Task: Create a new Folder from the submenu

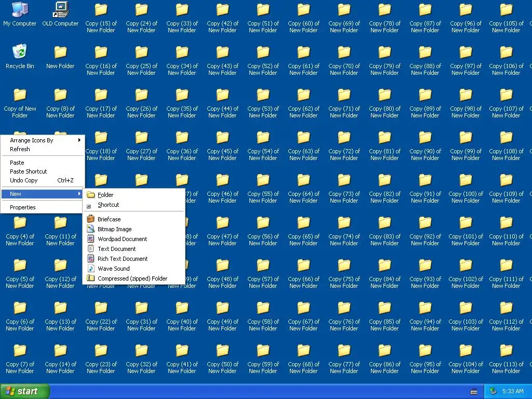Action: coord(134,195)
